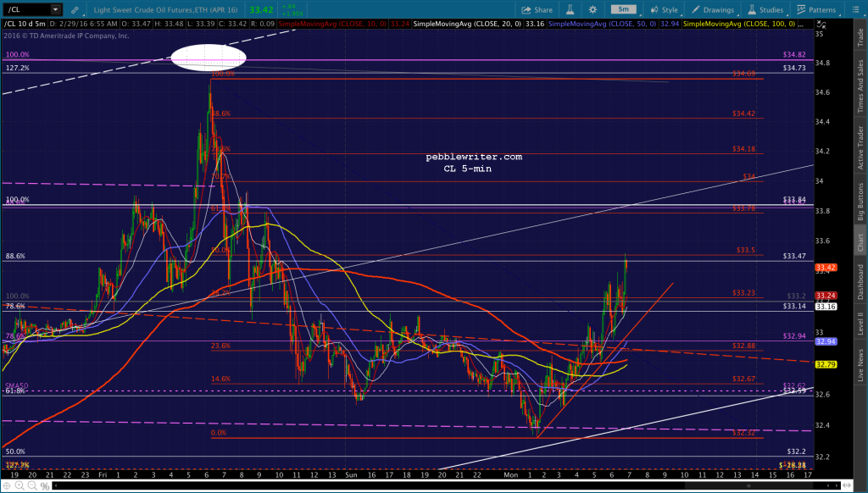Screen dimensions: 868x493
Task: Open the flask Edit Studies icon
Action: pos(570,10)
